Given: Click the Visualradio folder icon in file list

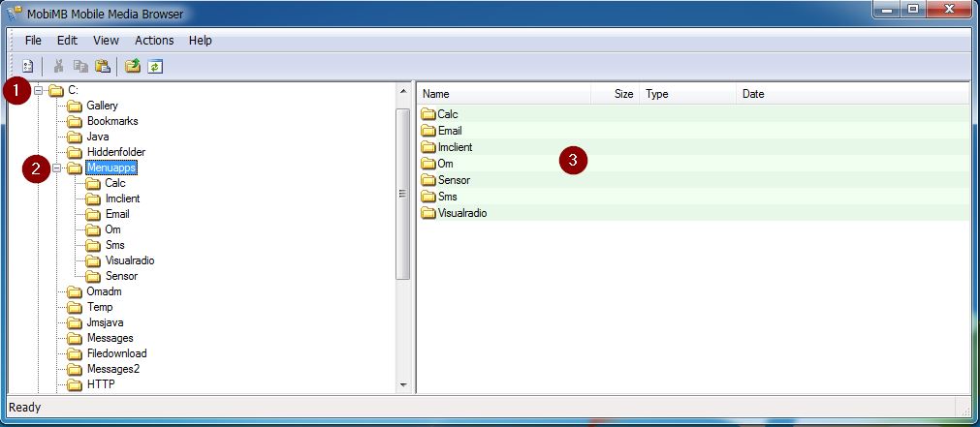Looking at the screenshot, I should pos(428,213).
